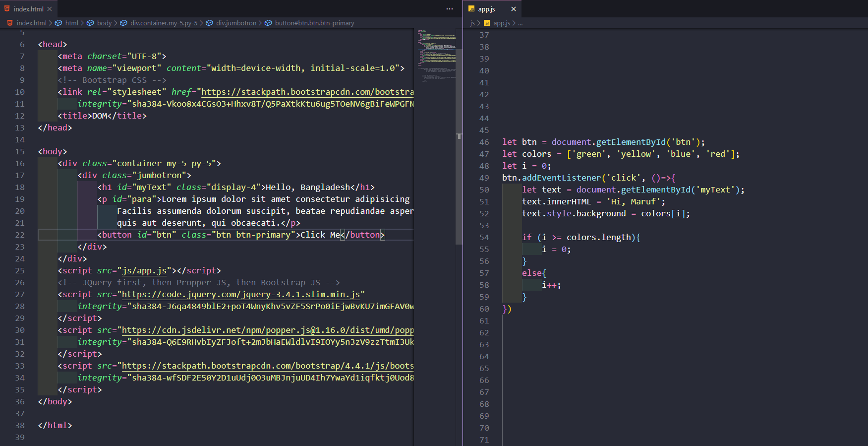Image resolution: width=868 pixels, height=446 pixels.
Task: Click the 'let i = 0' line
Action: pyautogui.click(x=526, y=166)
